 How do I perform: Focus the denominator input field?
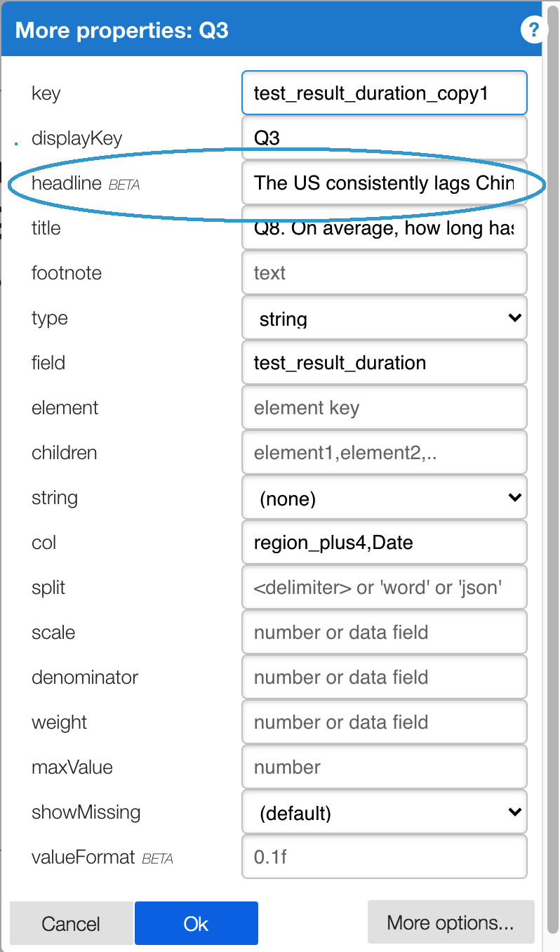[384, 677]
